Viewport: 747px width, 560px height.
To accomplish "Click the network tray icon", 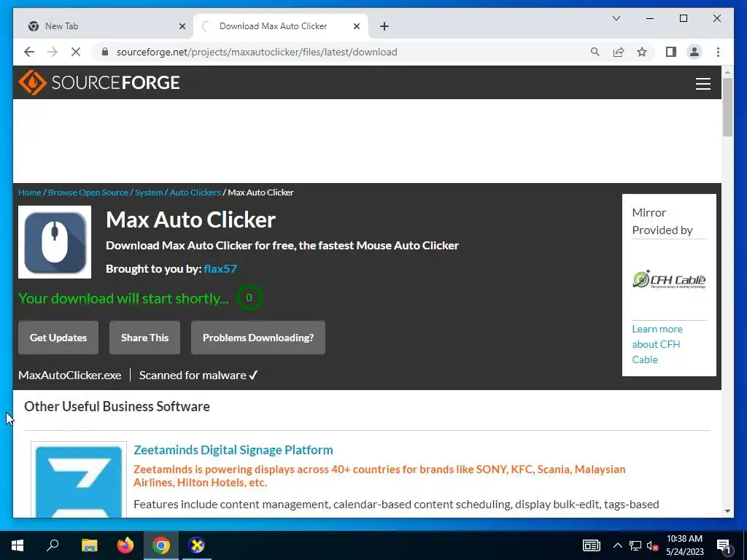I will click(635, 545).
